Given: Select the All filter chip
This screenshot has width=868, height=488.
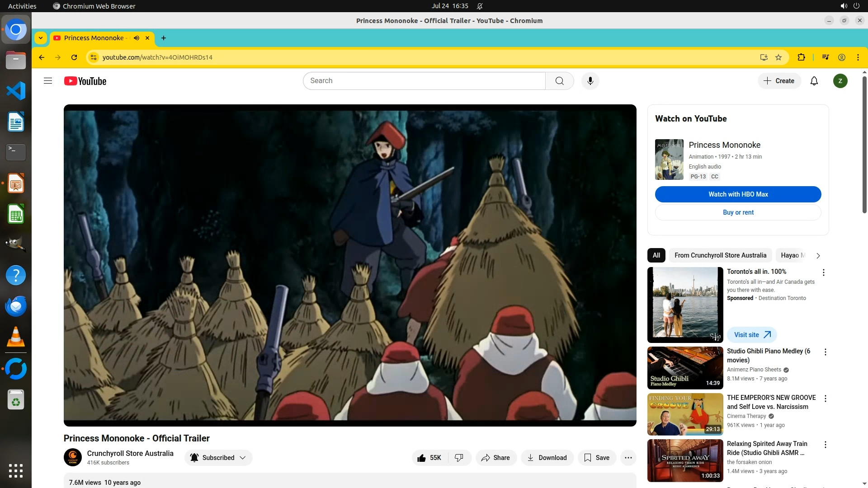Looking at the screenshot, I should click(656, 255).
